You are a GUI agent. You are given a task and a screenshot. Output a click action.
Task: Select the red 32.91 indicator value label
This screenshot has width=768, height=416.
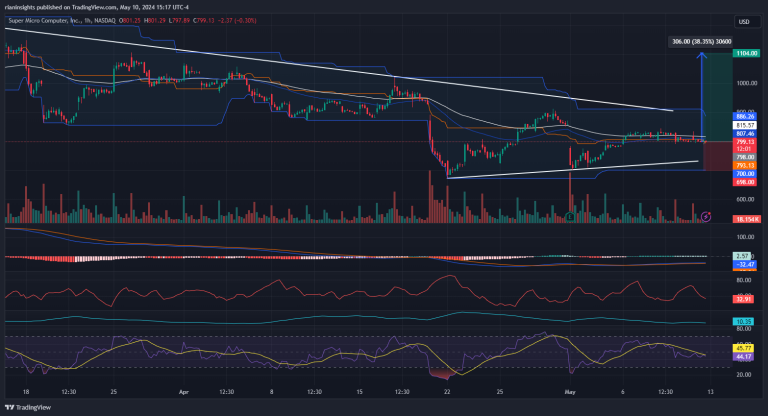tap(744, 298)
